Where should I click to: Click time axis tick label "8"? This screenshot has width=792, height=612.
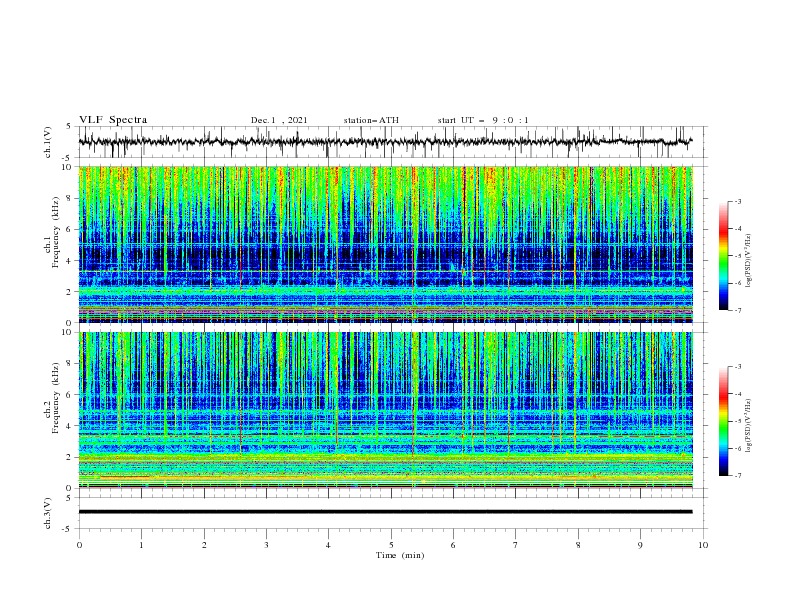coord(578,545)
